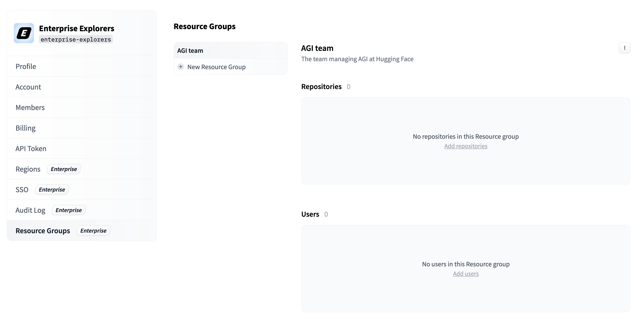Open the API Token page
This screenshot has height=329, width=644.
(31, 149)
